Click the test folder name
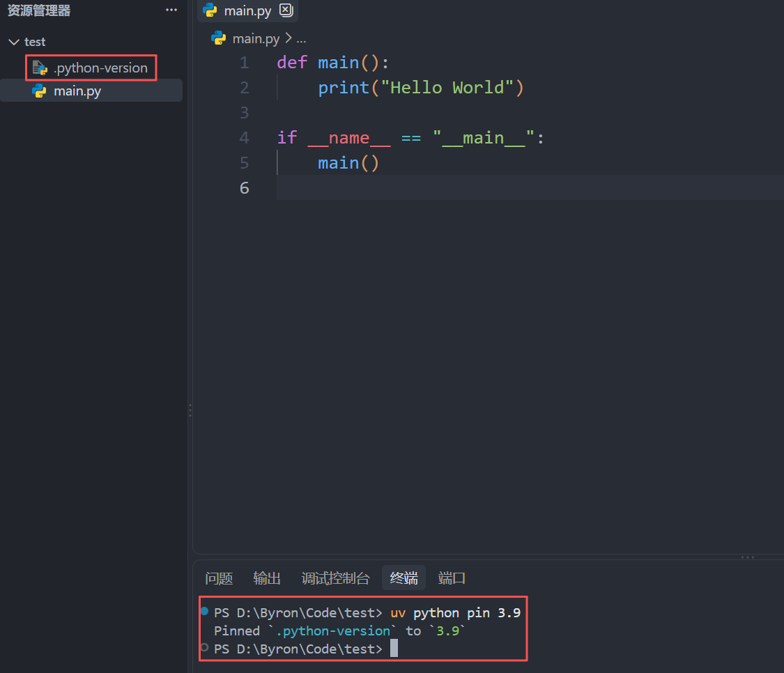 coord(35,42)
